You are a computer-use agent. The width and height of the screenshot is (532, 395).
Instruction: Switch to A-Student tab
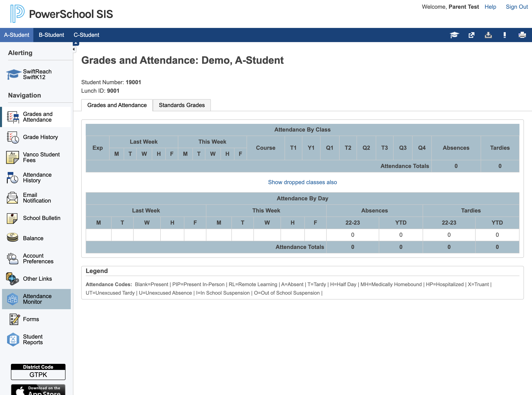tap(17, 35)
